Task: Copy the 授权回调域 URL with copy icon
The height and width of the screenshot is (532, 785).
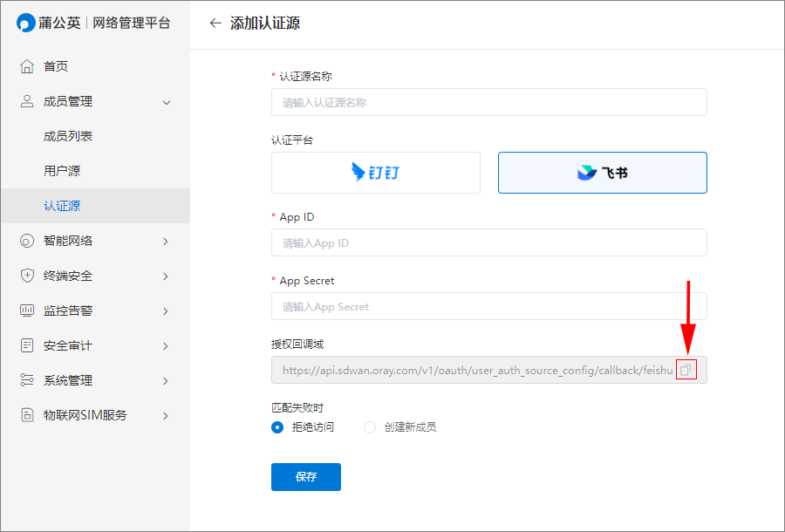Action: (686, 370)
